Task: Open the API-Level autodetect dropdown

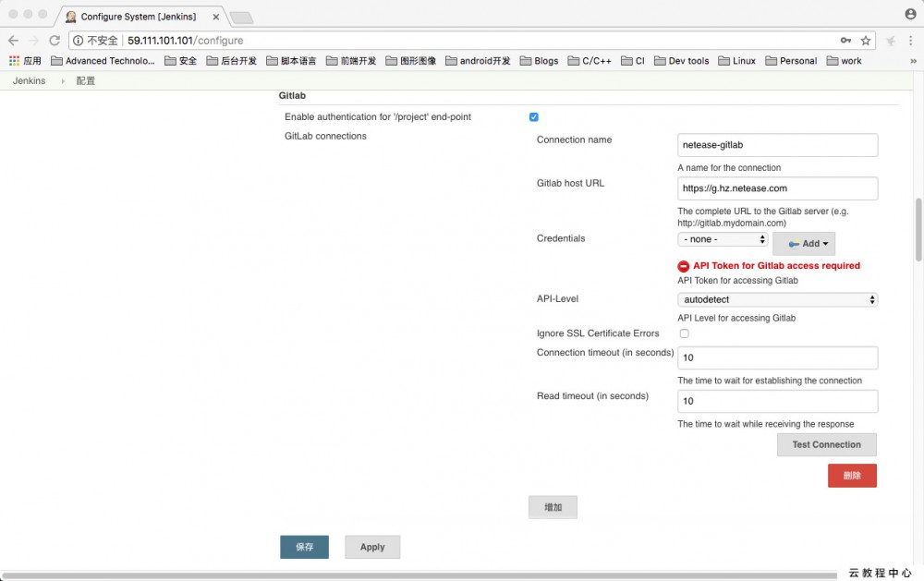Action: tap(776, 298)
